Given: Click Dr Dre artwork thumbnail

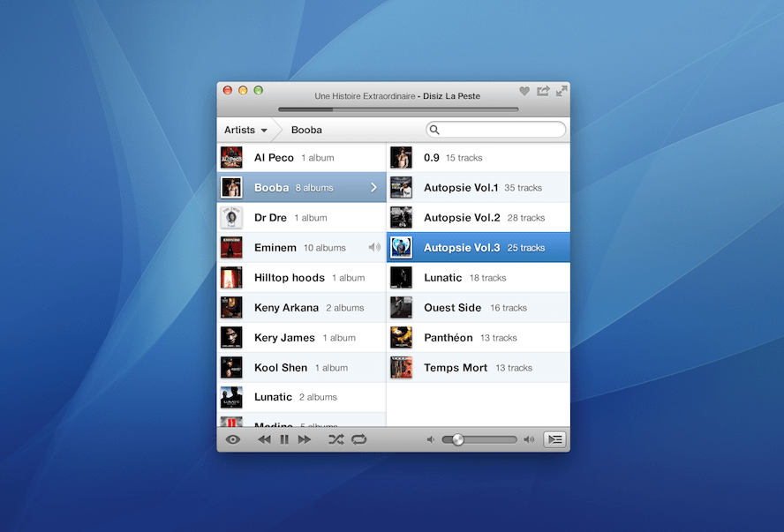Looking at the screenshot, I should (x=231, y=217).
